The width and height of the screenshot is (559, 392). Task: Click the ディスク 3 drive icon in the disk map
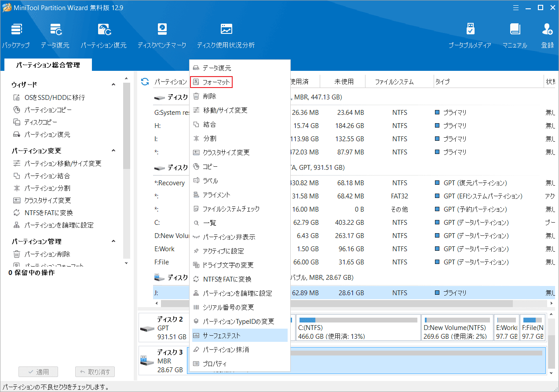point(146,361)
